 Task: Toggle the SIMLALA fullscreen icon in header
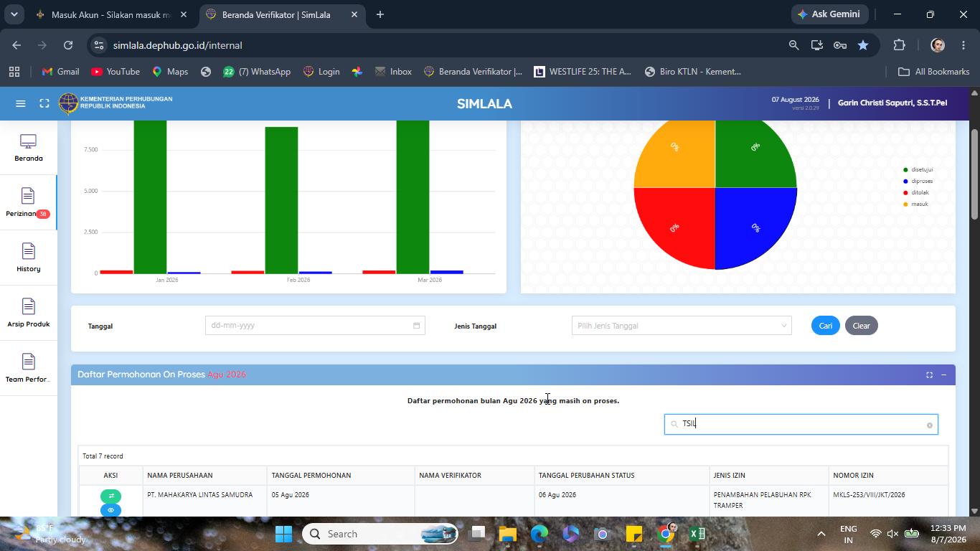tap(44, 103)
